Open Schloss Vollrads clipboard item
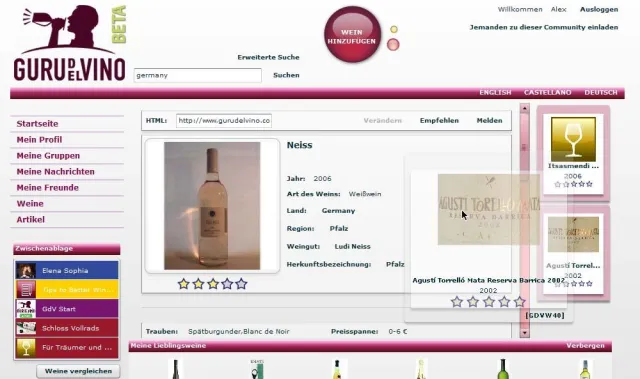The height and width of the screenshot is (379, 640). click(x=67, y=328)
